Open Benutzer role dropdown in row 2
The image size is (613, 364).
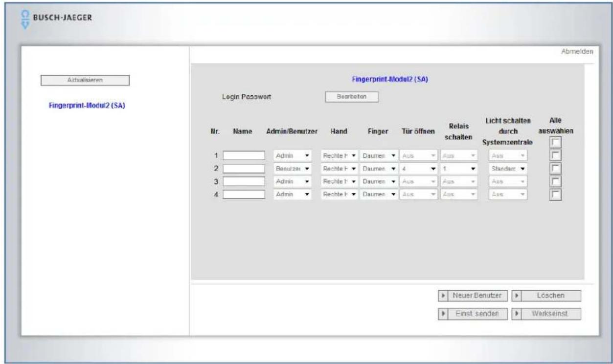[x=293, y=169]
